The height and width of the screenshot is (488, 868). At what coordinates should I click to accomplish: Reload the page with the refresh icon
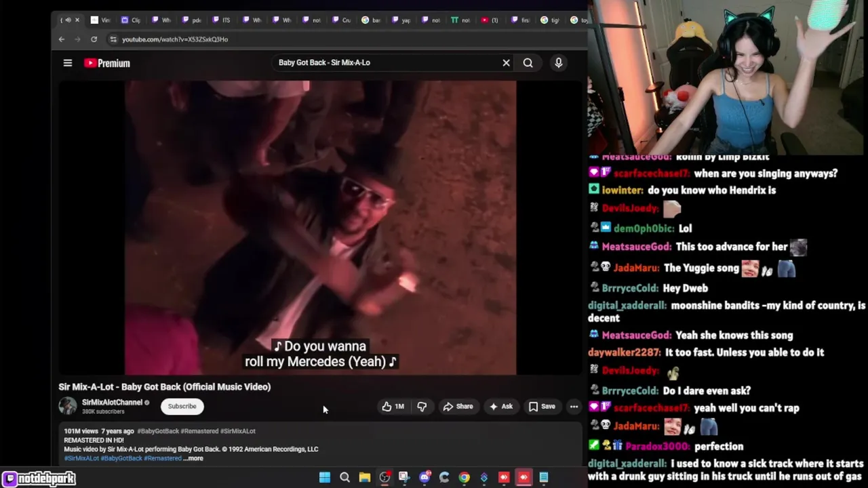point(94,39)
